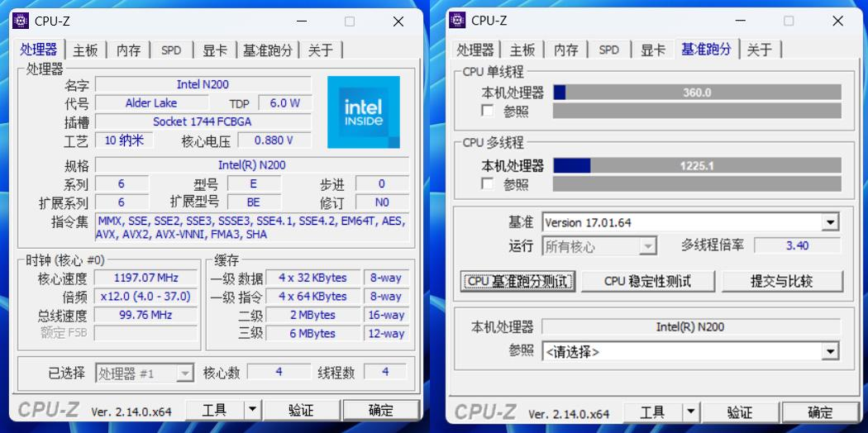Click 工具 button in right window

click(652, 412)
